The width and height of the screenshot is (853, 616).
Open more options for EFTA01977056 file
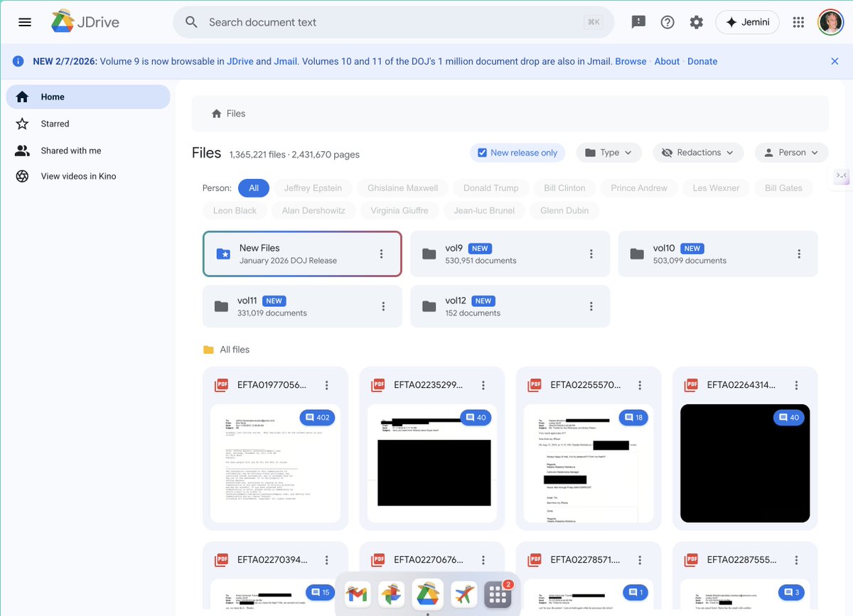click(327, 385)
